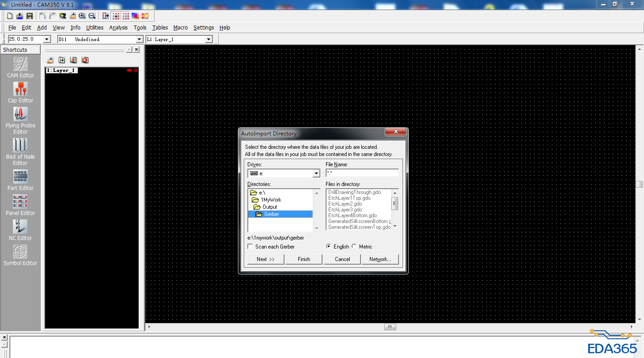Screen dimensions: 644x358
Task: Click EtchLayer1Top.gdo in file list
Action: click(x=349, y=198)
